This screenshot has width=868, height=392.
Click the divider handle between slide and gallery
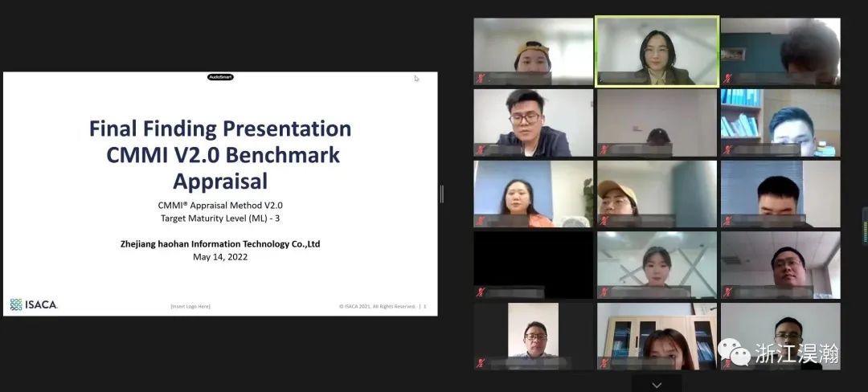click(x=441, y=194)
